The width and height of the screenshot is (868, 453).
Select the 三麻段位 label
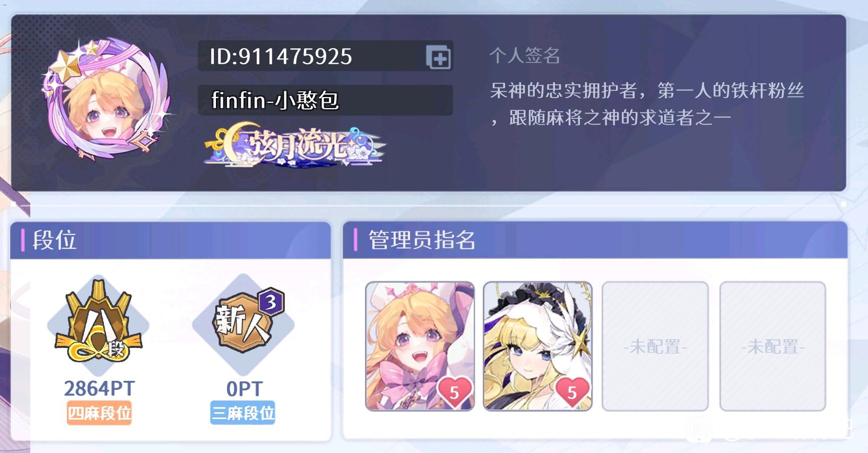click(242, 413)
